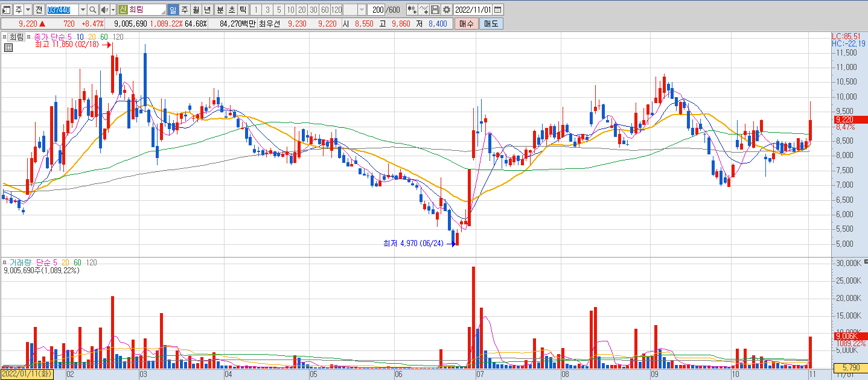This screenshot has width=868, height=380.
Task: Select interval 5 button in toolbar
Action: (x=279, y=10)
